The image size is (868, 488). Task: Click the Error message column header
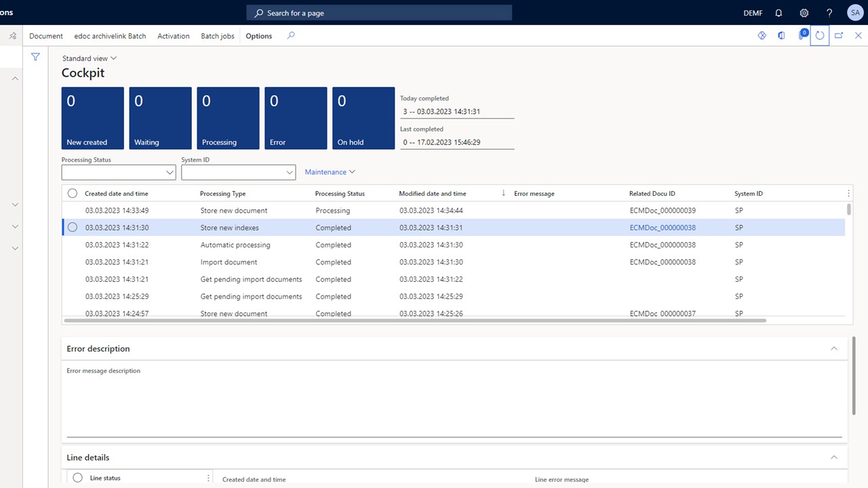[534, 194]
